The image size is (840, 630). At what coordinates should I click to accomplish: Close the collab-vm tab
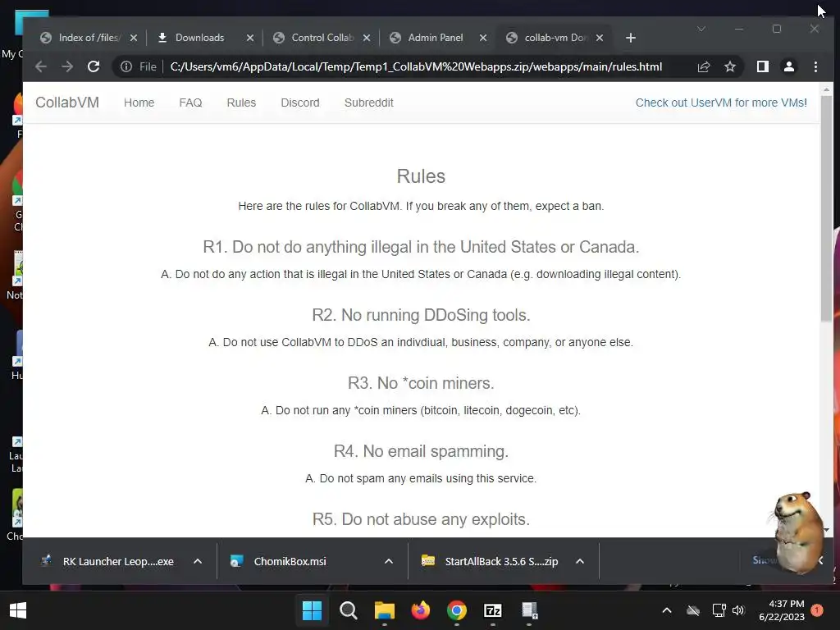(600, 38)
